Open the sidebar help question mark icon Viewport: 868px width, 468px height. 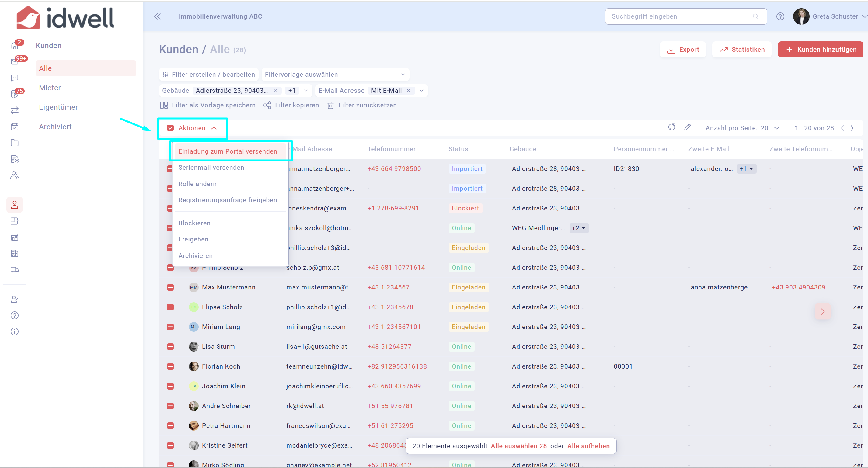point(15,315)
